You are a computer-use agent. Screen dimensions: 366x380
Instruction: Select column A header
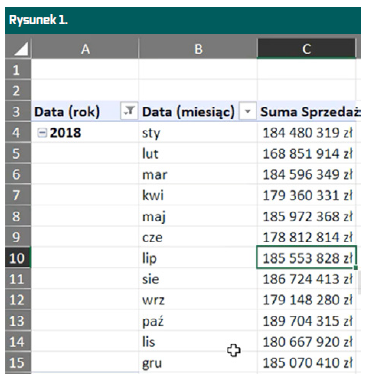click(85, 49)
